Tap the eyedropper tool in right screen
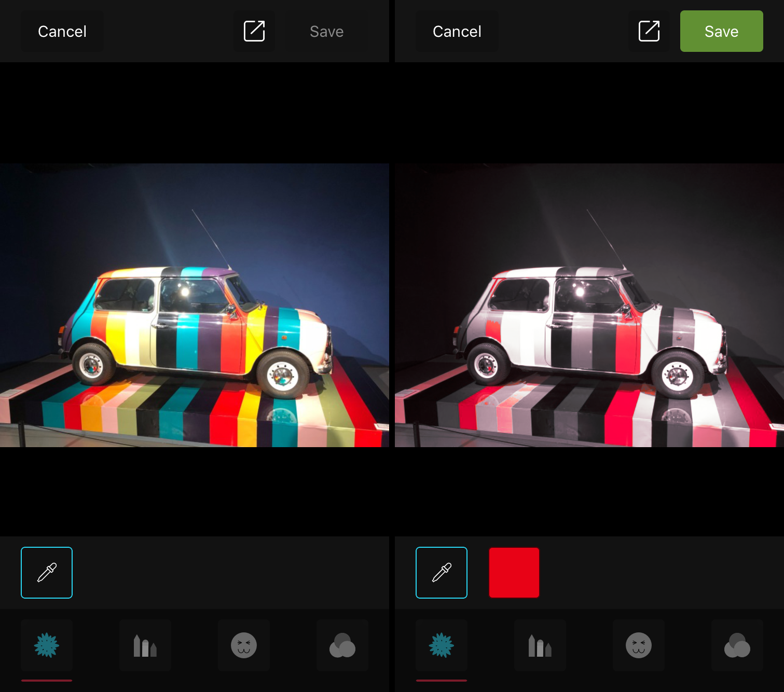Screen dimensions: 784x692 click(x=442, y=573)
